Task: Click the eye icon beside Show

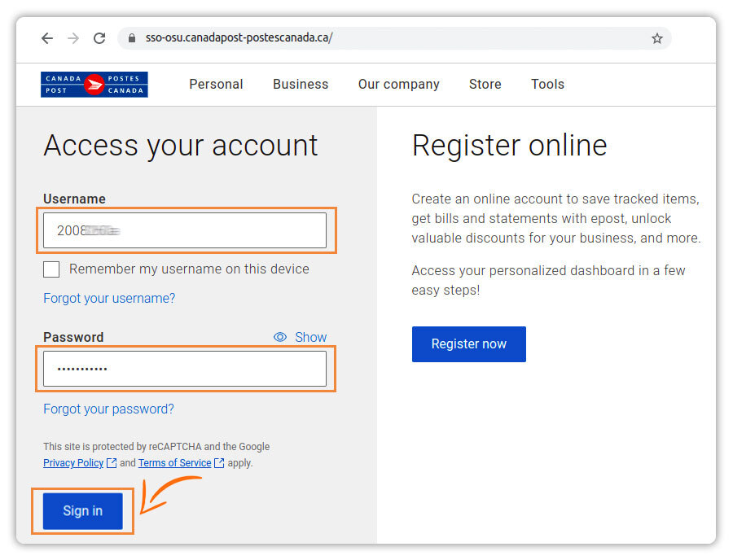Action: coord(280,337)
